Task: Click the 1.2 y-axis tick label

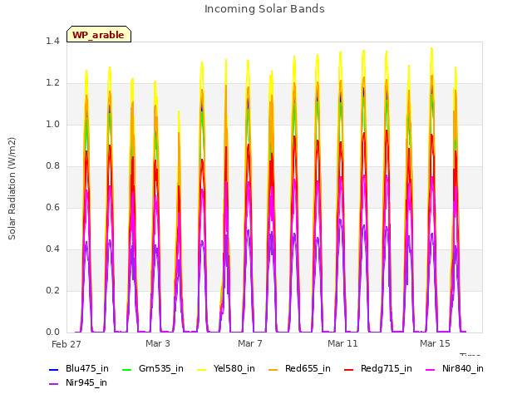Action: (x=52, y=83)
